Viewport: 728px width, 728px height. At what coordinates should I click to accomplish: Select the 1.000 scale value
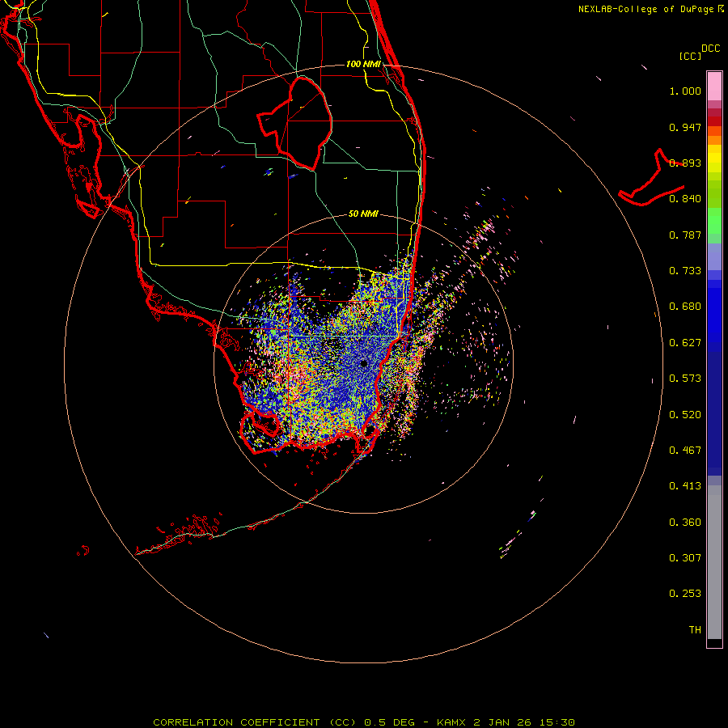[x=685, y=91]
